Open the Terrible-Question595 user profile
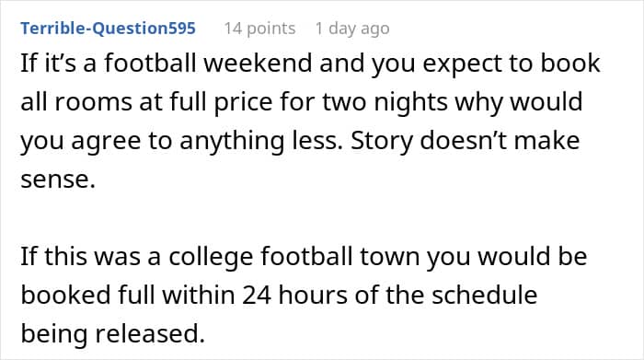644x360 pixels. (108, 29)
